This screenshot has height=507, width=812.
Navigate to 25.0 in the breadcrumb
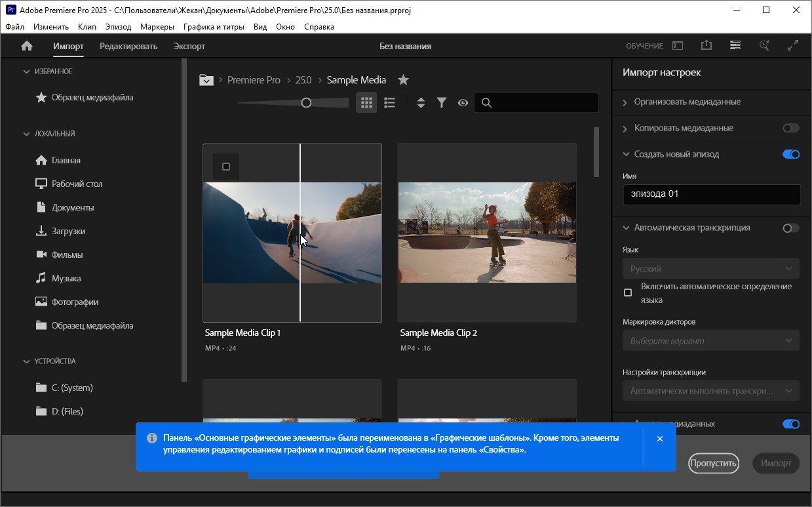click(303, 80)
